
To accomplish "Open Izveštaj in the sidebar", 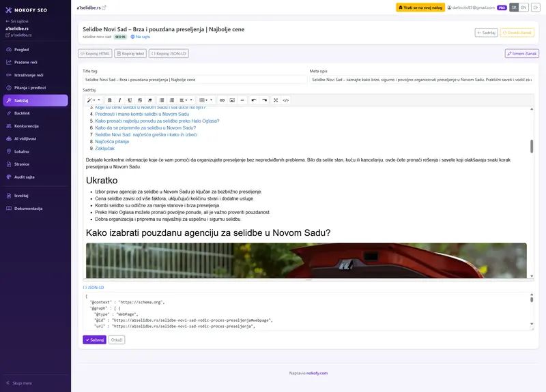I will pos(35,196).
